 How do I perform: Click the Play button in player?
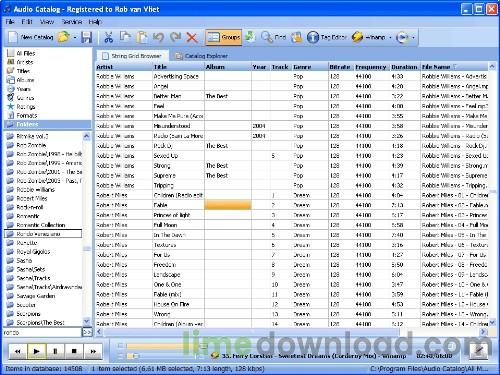point(36,351)
